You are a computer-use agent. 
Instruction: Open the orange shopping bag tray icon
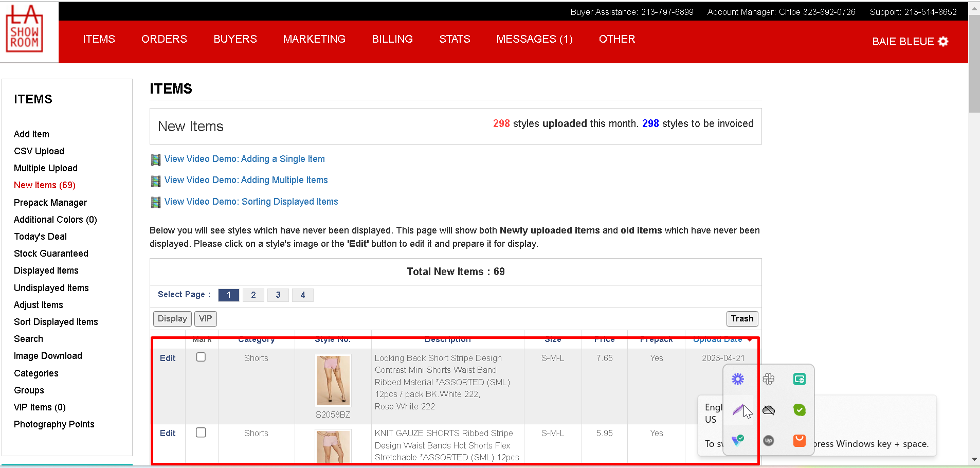(800, 440)
